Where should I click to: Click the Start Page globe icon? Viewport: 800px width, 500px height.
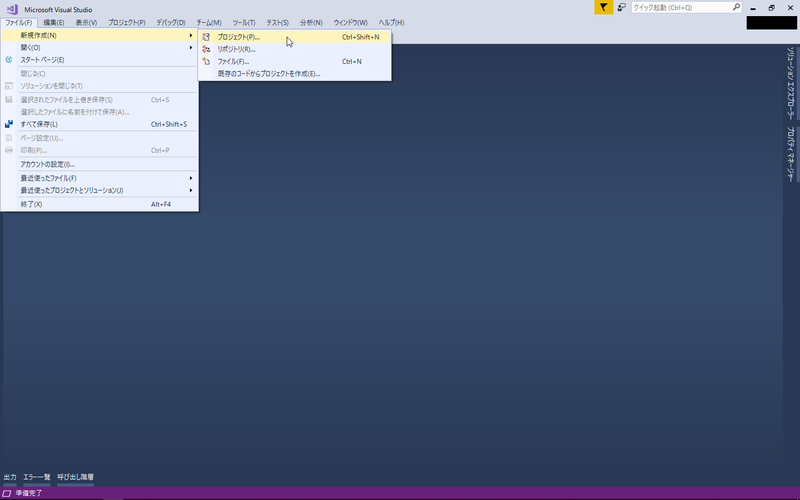coord(9,60)
